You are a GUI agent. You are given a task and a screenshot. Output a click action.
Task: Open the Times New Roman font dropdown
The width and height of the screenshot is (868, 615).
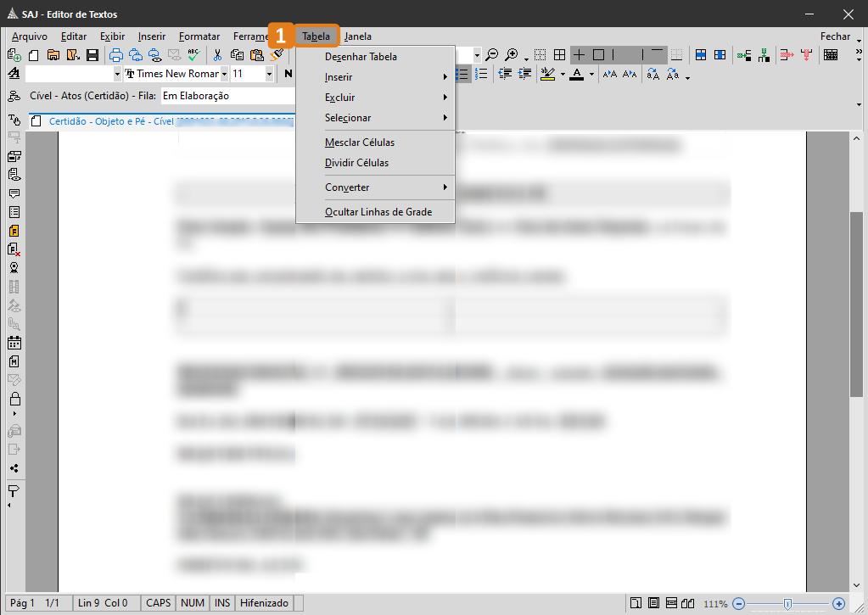(x=224, y=74)
